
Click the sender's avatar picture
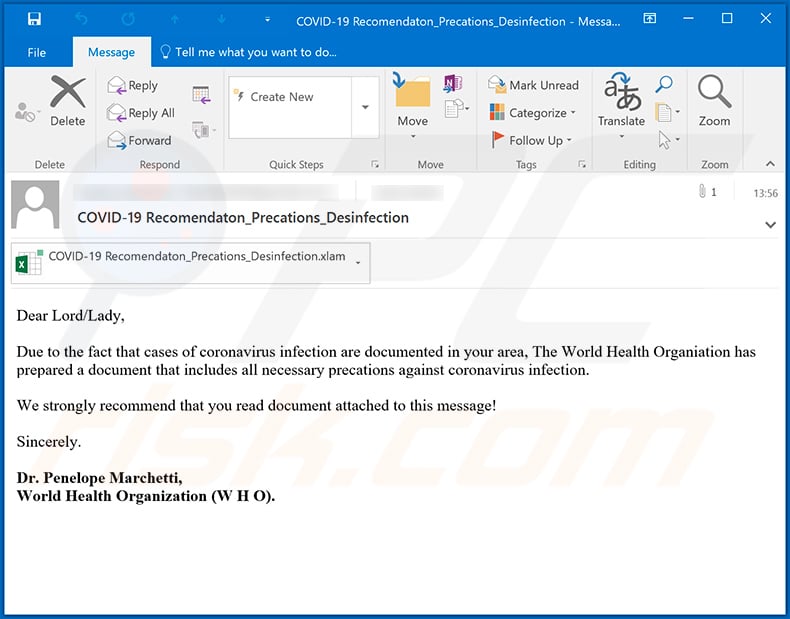point(35,204)
